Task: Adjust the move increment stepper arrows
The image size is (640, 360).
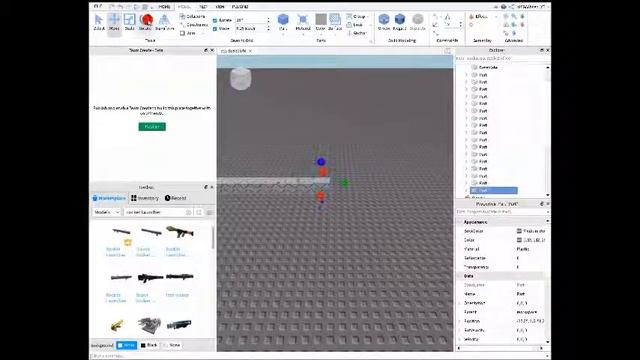Action: (268, 29)
